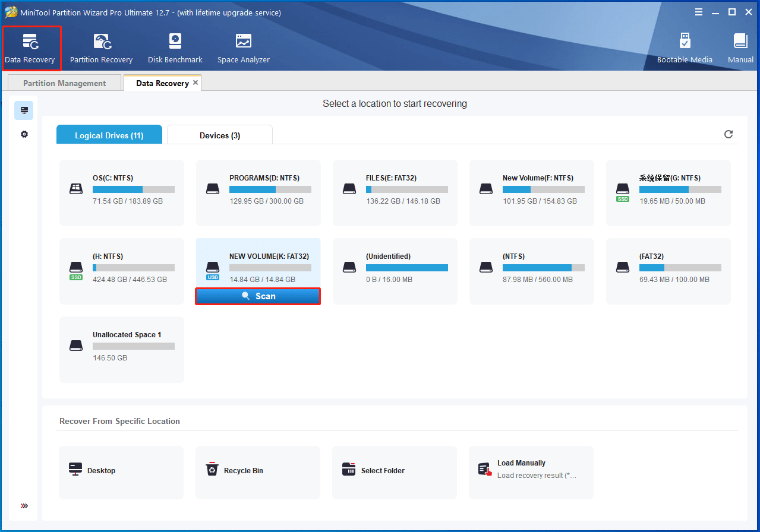The height and width of the screenshot is (532, 760).
Task: Launch the Partition Recovery tool
Action: 101,48
